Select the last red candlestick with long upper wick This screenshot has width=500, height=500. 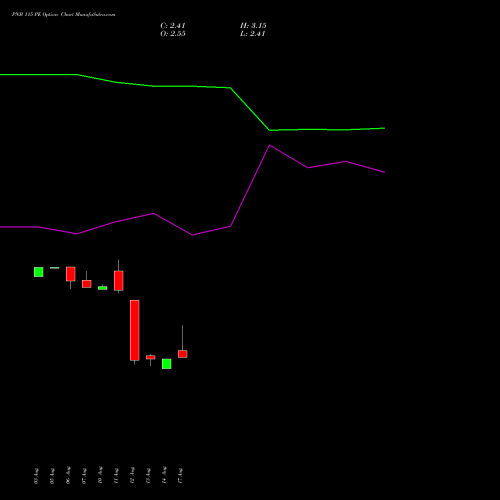point(183,354)
